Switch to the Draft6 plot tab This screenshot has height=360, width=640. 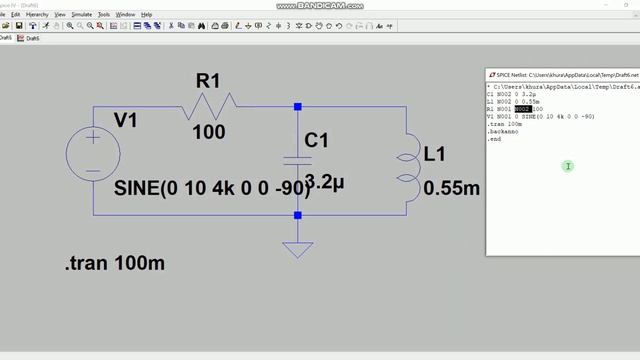(x=28, y=38)
